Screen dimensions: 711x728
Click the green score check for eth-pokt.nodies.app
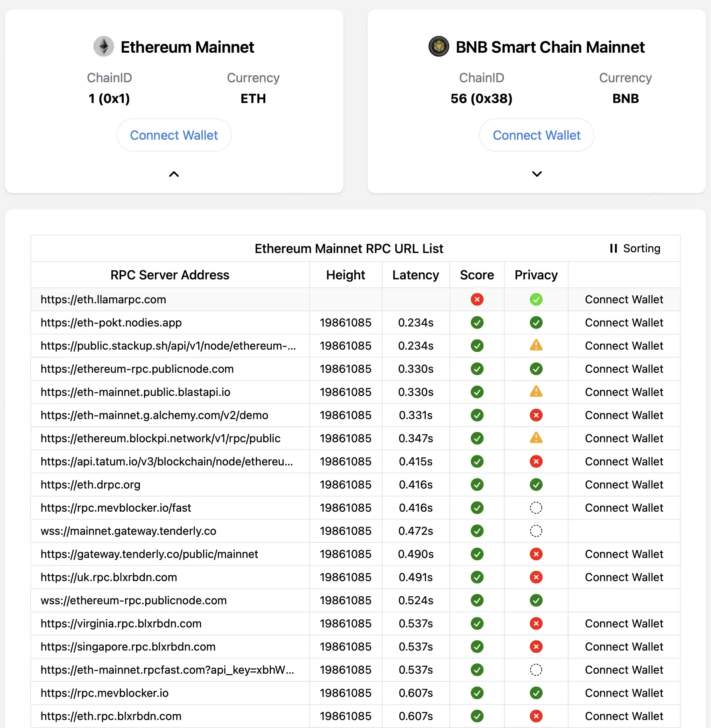[x=477, y=322]
